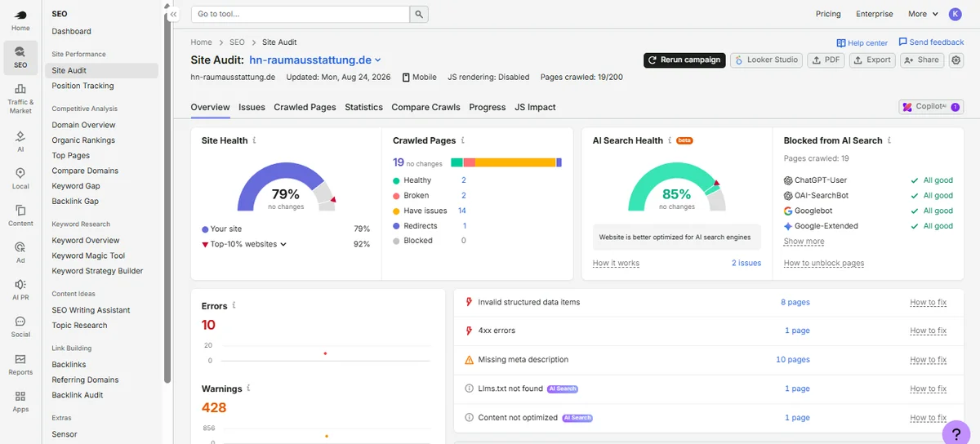Open the Crawled Pages tab
The height and width of the screenshot is (444, 980).
click(x=305, y=107)
